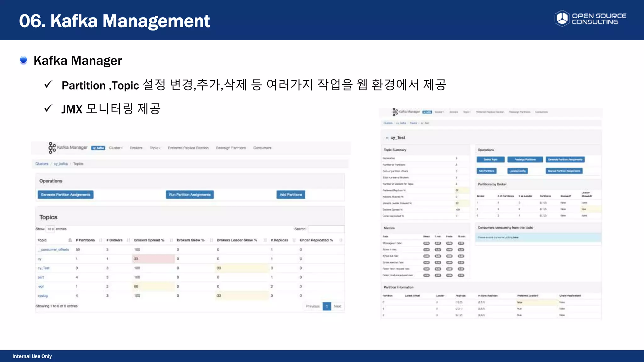Image resolution: width=644 pixels, height=362 pixels.
Task: Click the Delete Topic button
Action: click(x=490, y=160)
